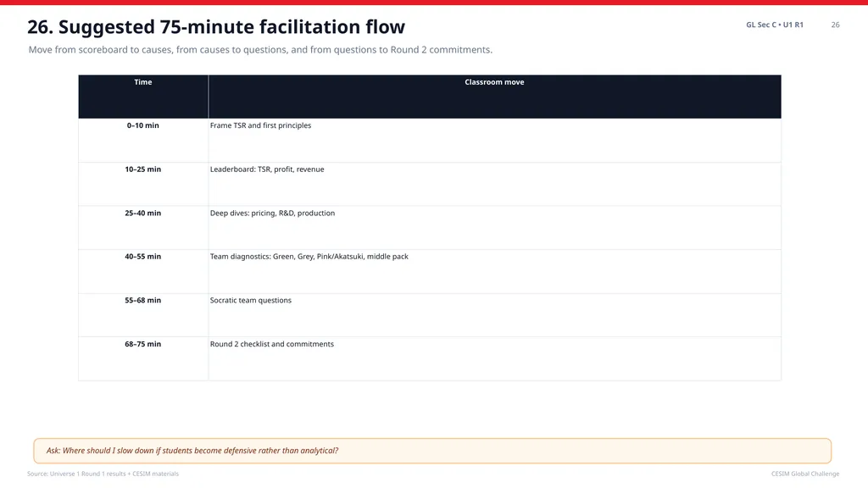Click the '0–10 min' time cell
The image size is (868, 488).
142,141
